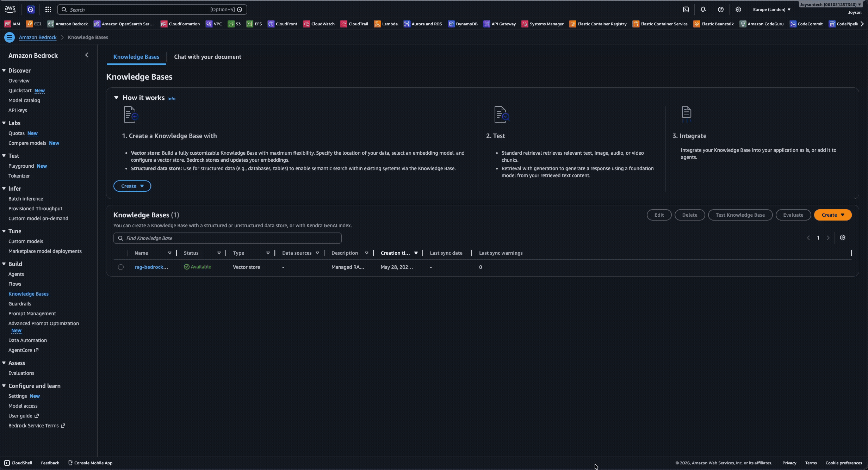
Task: Open the AWS home logo
Action: pos(10,10)
